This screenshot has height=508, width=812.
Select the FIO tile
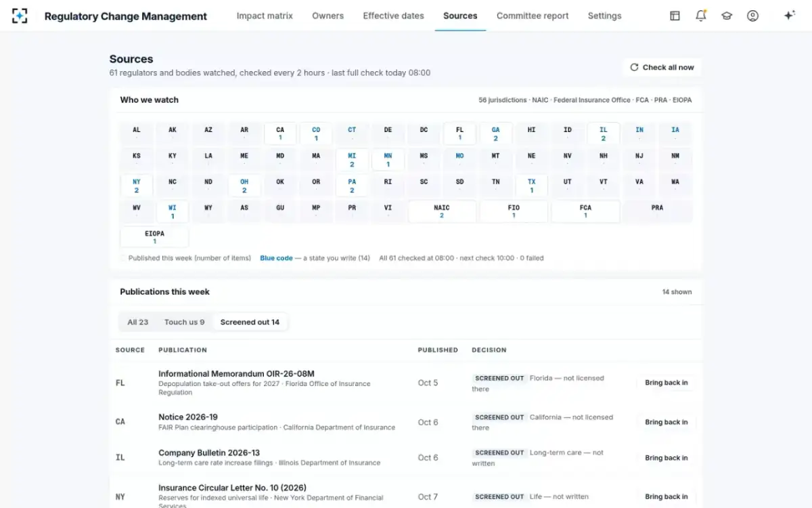point(514,211)
